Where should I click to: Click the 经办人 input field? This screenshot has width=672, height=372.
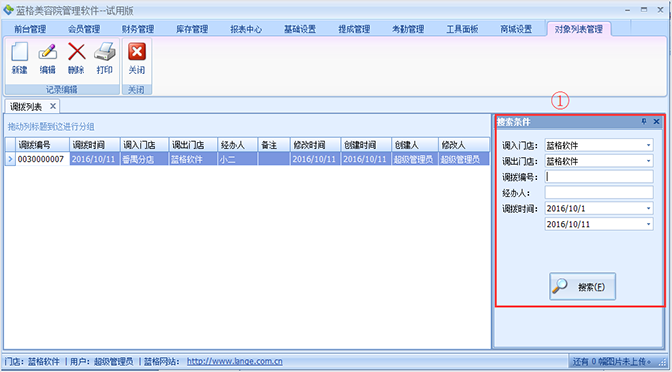(599, 192)
